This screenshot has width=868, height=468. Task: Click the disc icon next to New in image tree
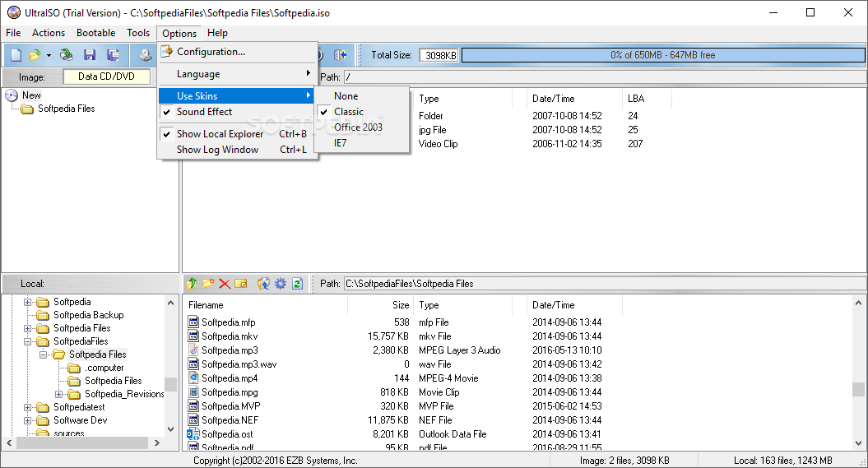pyautogui.click(x=12, y=95)
